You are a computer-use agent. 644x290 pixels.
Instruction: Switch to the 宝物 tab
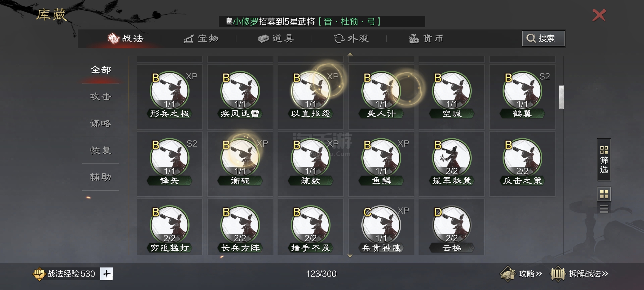pyautogui.click(x=201, y=38)
